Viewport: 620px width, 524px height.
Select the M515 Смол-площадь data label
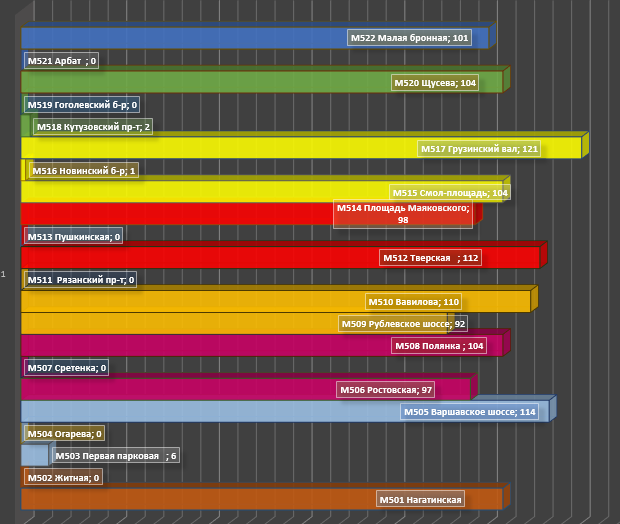click(449, 193)
